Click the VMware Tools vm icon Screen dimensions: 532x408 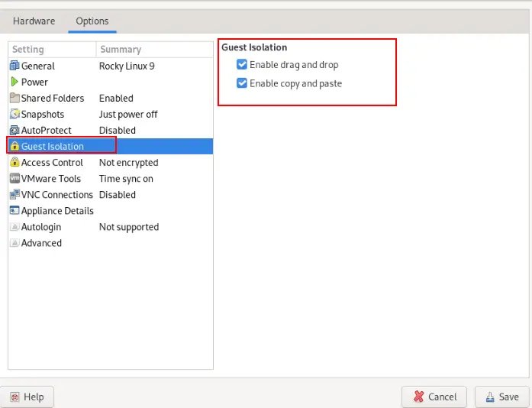click(x=15, y=178)
